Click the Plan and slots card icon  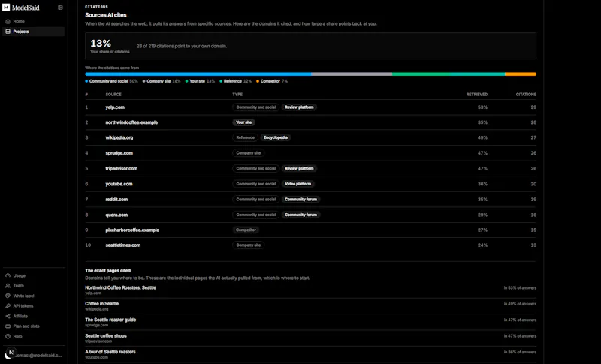(8, 326)
